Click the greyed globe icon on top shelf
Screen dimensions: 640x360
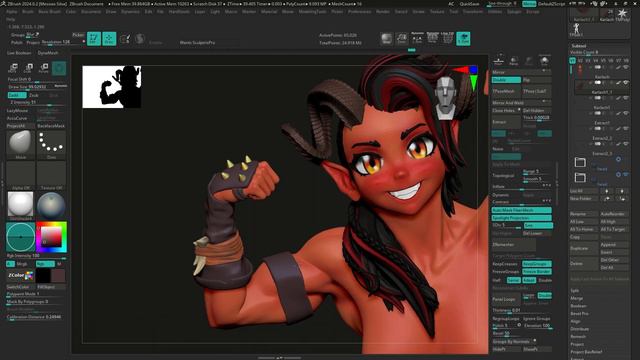[140, 39]
